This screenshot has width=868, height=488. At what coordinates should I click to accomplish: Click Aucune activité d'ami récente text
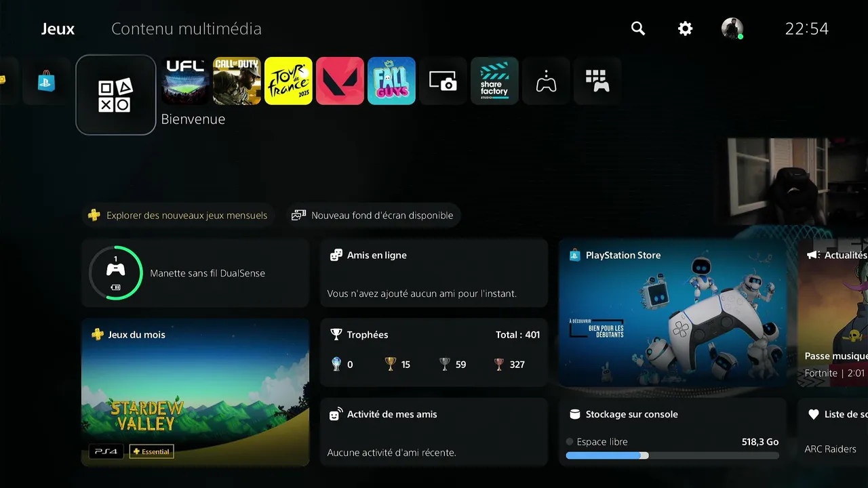coord(391,453)
